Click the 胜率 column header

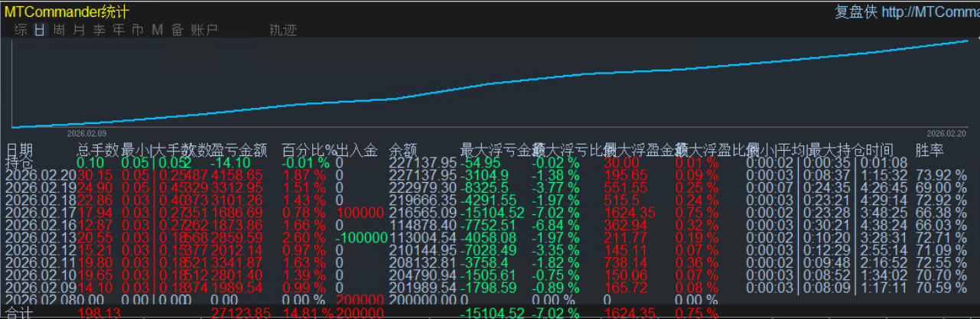click(x=930, y=150)
